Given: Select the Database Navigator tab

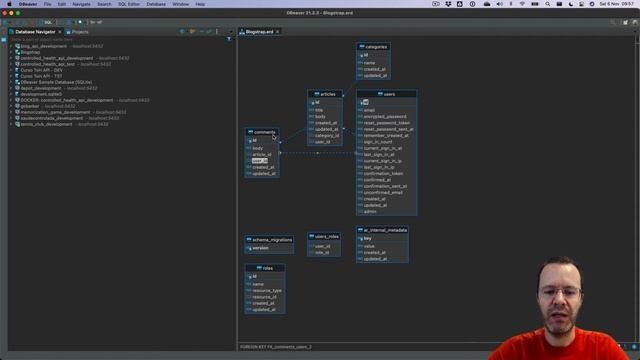Looking at the screenshot, I should pyautogui.click(x=35, y=31).
